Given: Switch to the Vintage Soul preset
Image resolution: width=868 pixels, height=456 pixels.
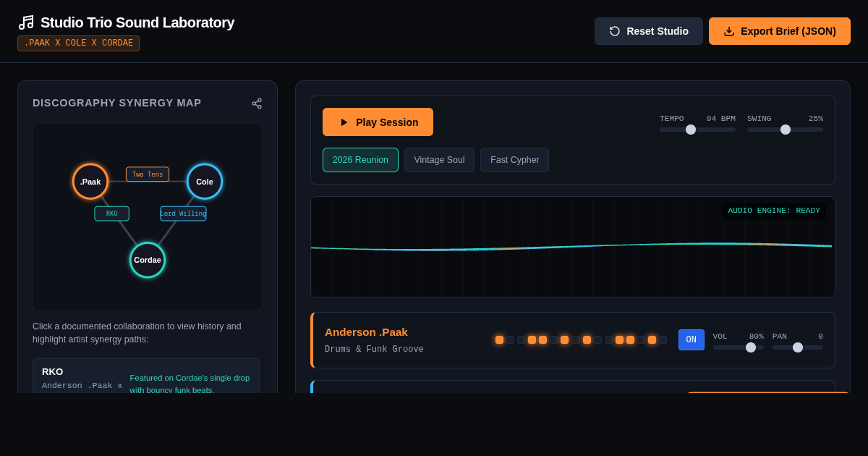Looking at the screenshot, I should coord(439,160).
